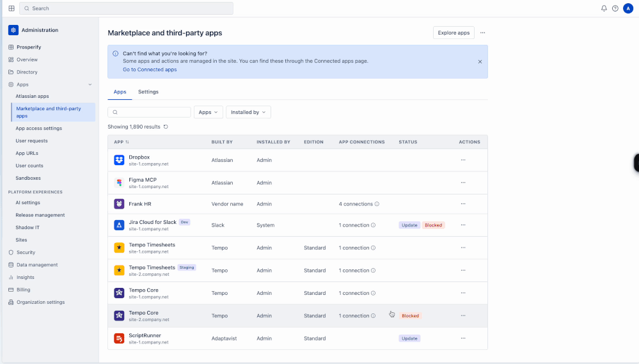Collapse the Apps section in sidebar
639x364 pixels.
coord(90,84)
